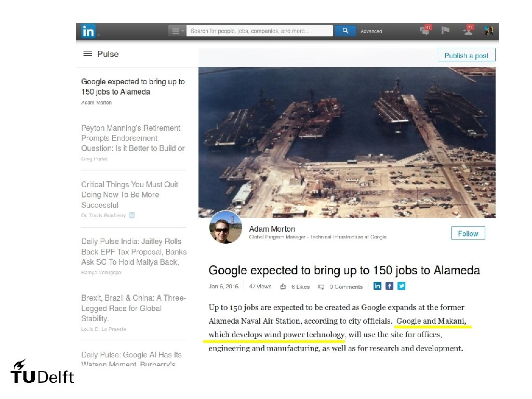
Task: Click the 0 Comments label
Action: tap(346, 287)
